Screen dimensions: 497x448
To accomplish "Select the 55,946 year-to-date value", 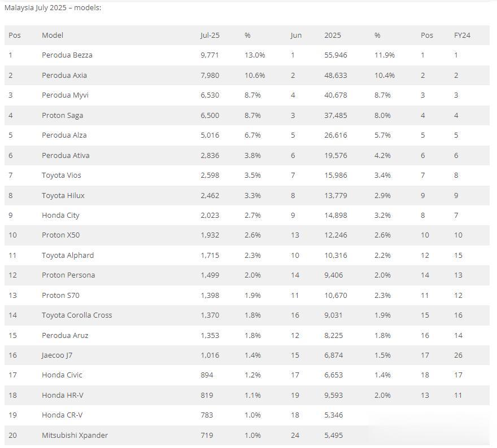I will [x=335, y=55].
